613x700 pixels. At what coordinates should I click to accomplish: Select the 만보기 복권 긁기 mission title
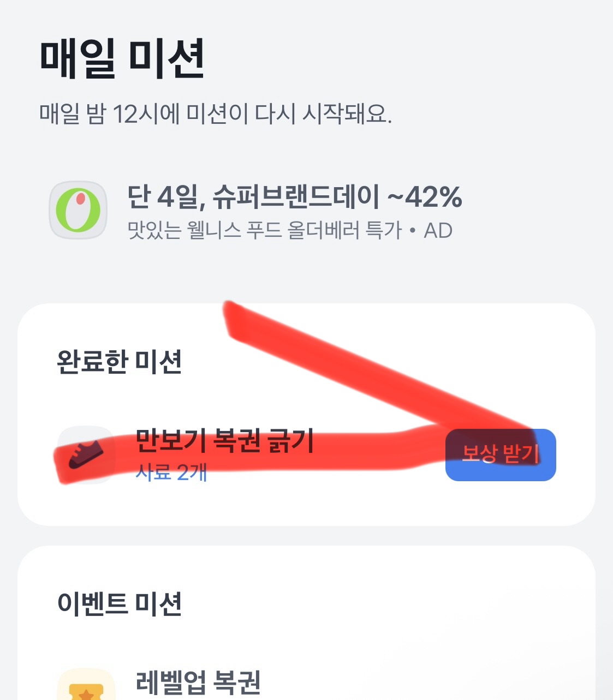[224, 440]
